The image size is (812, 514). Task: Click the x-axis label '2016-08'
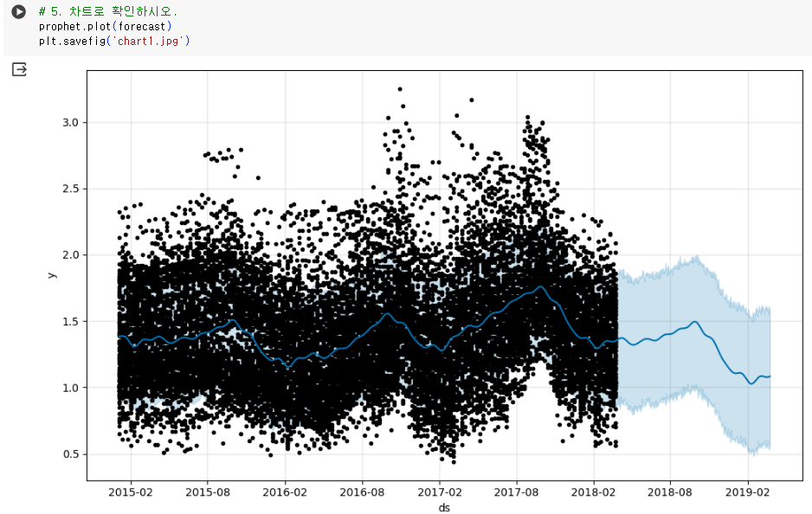pyautogui.click(x=362, y=492)
